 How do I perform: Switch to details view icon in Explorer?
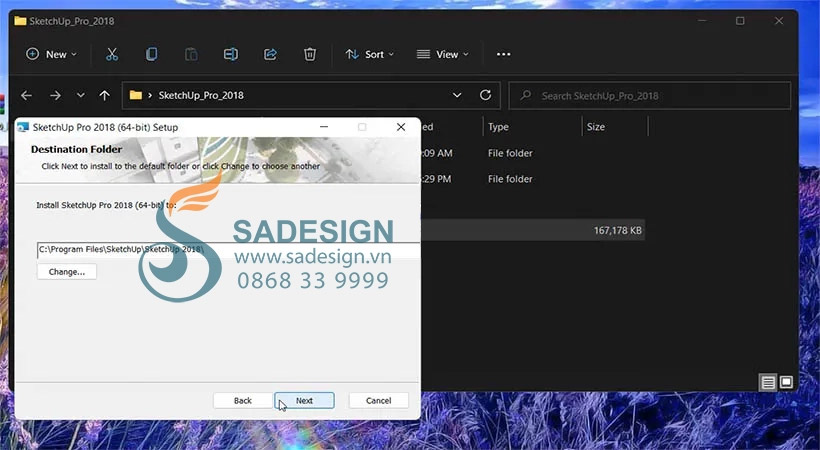pos(768,382)
